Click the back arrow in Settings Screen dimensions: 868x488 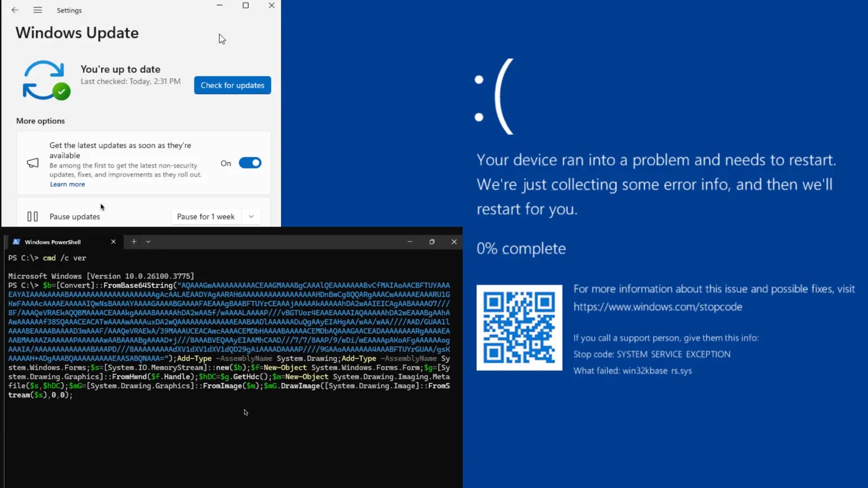pyautogui.click(x=14, y=10)
